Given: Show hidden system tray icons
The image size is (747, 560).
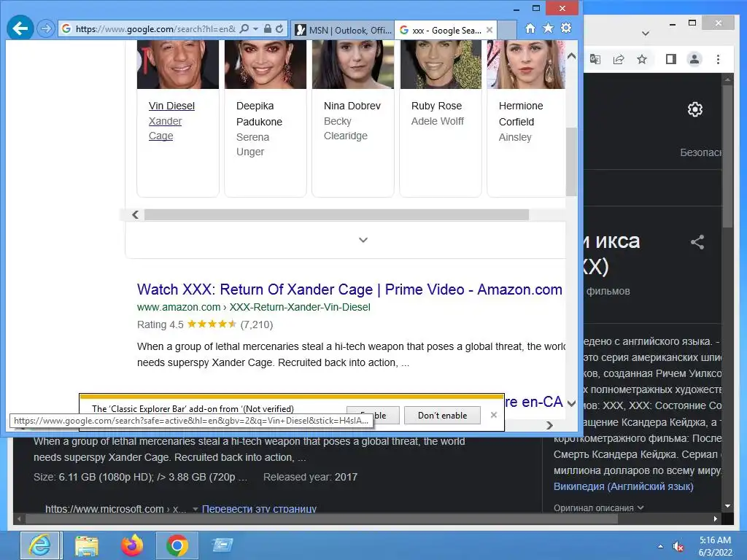Looking at the screenshot, I should 660,546.
